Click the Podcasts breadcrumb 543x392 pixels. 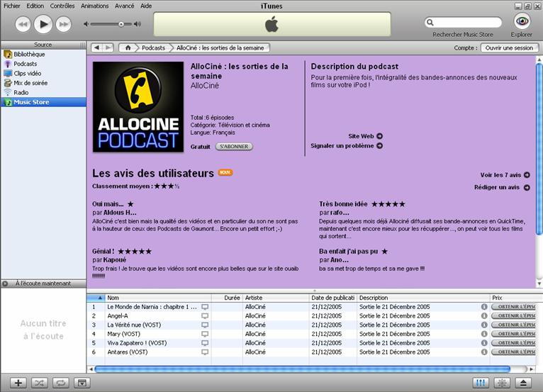point(153,47)
